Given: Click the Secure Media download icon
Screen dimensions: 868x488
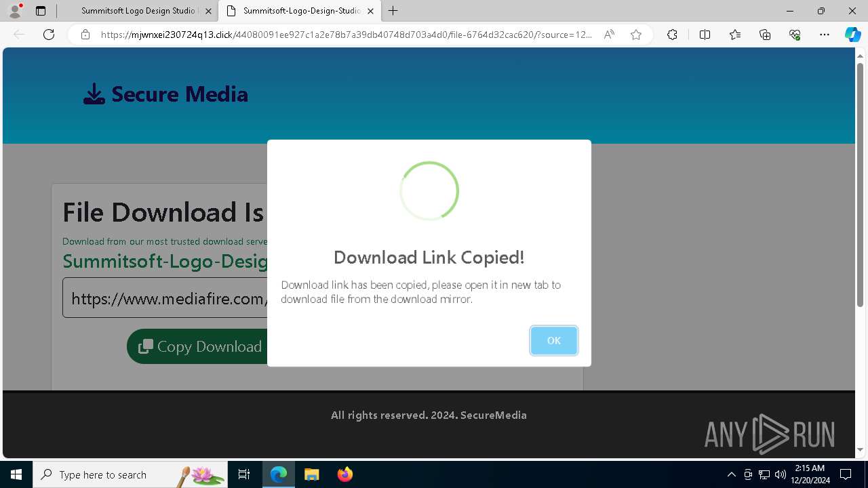Looking at the screenshot, I should point(94,94).
